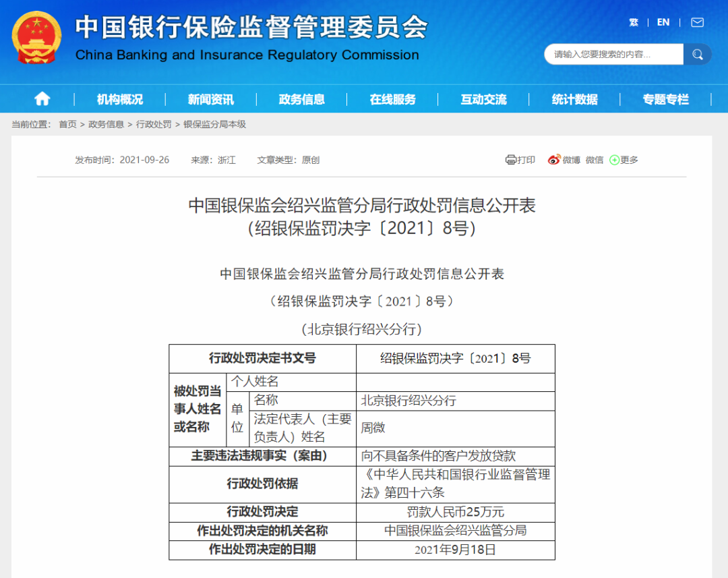Click the large article heading 信息公开表

click(362, 216)
